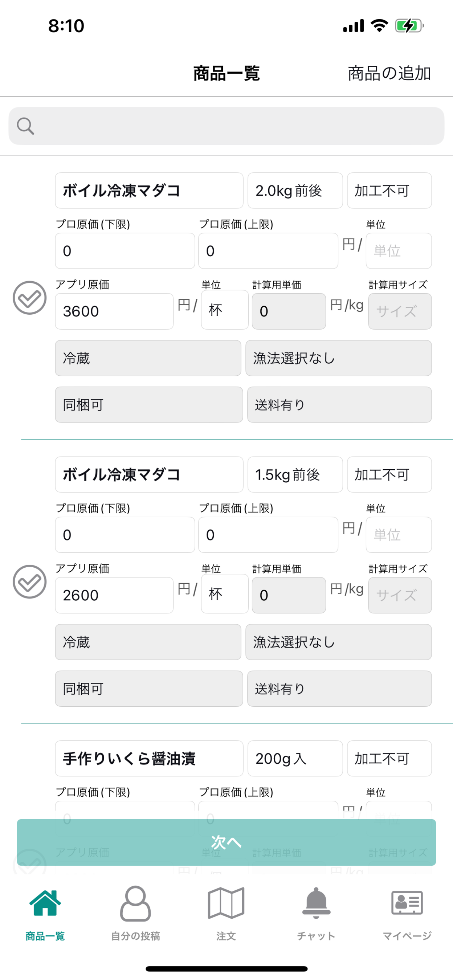Click the 手作りいくら醤油漬 product name field
453x980 pixels.
tap(149, 758)
